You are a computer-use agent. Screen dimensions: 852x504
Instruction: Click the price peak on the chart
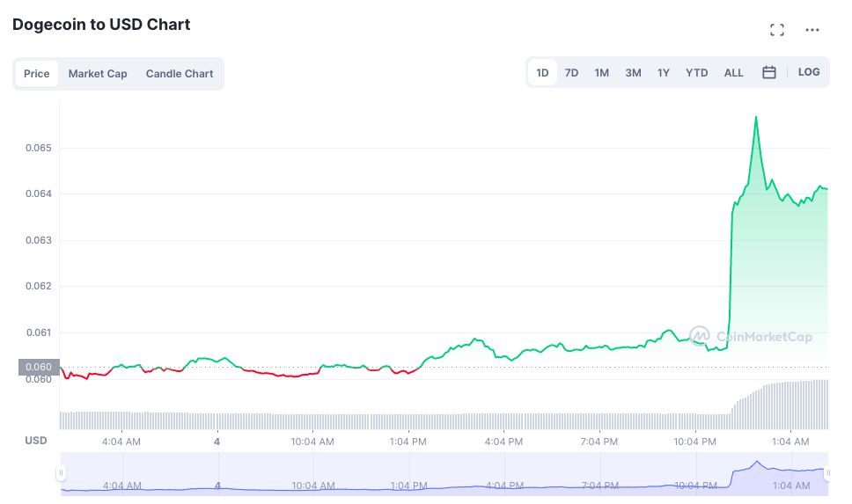(x=755, y=117)
